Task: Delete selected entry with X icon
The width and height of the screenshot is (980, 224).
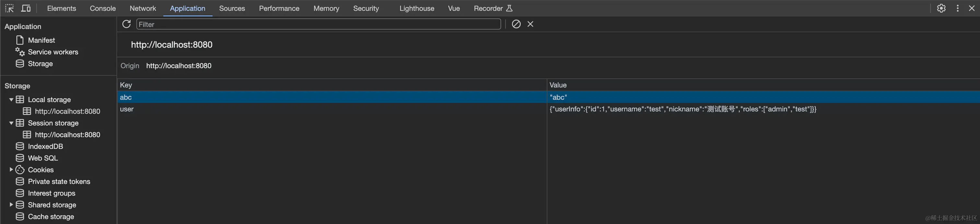Action: [x=530, y=24]
